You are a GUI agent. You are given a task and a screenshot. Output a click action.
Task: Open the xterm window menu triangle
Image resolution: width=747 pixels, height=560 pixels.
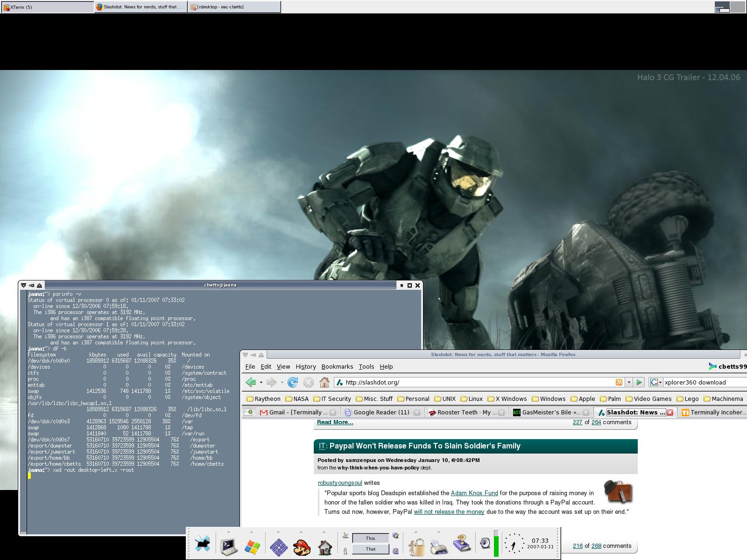(23, 285)
